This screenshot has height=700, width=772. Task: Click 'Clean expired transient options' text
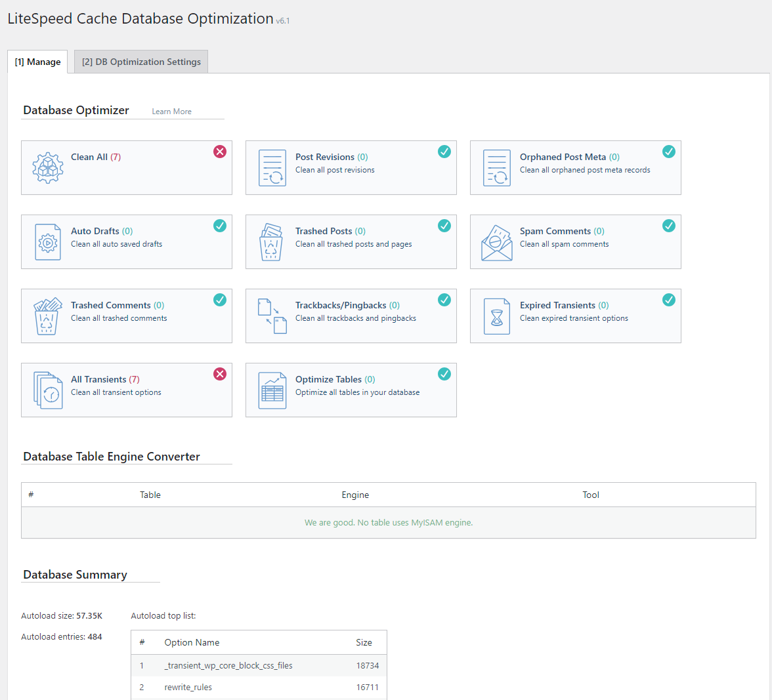coord(574,319)
